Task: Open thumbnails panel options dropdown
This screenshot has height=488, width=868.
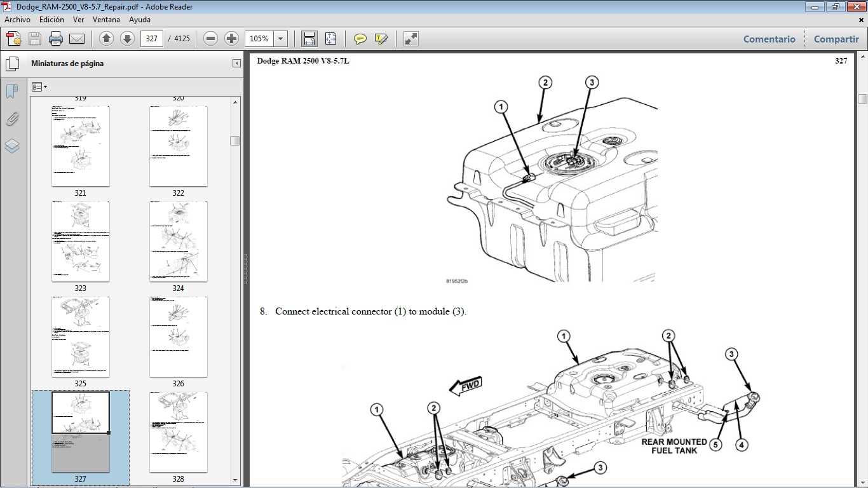Action: [39, 87]
